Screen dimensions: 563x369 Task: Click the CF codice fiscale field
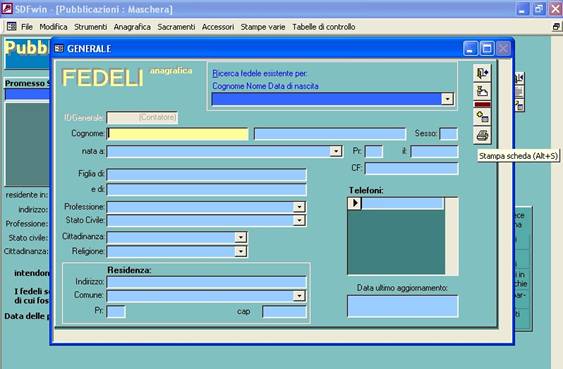click(411, 168)
